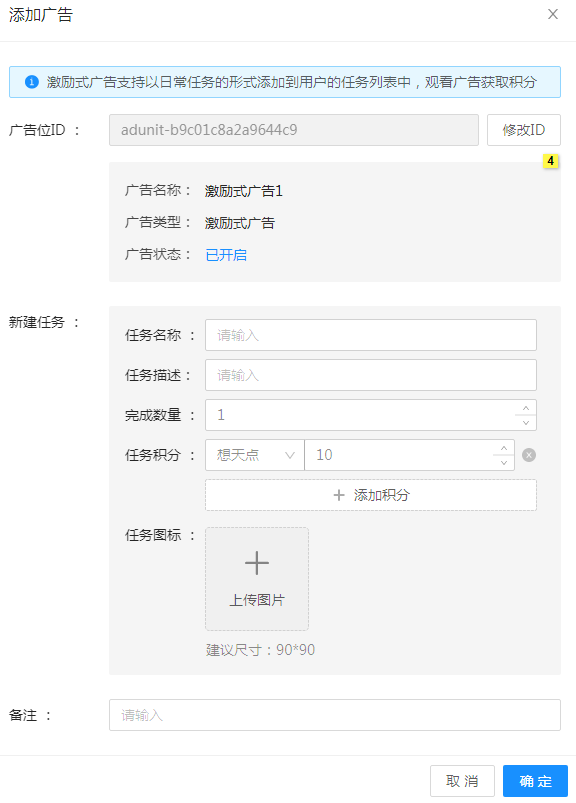Increase 任务积分 value with up arrow

click(x=504, y=448)
